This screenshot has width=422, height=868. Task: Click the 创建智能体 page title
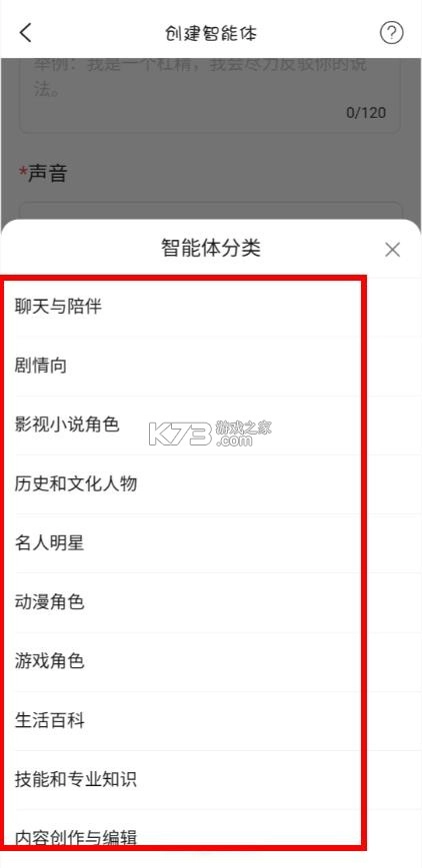tap(211, 33)
